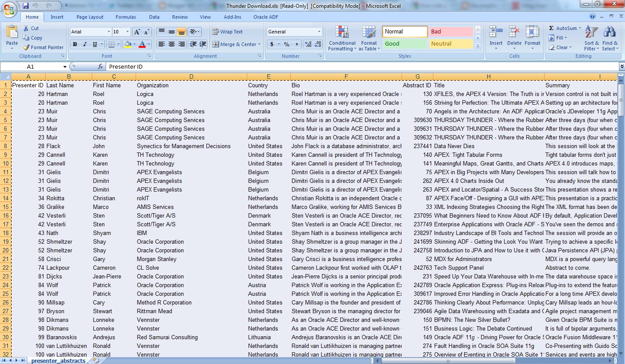The image size is (625, 364).
Task: Click the Increase Font Size icon
Action: pyautogui.click(x=136, y=32)
